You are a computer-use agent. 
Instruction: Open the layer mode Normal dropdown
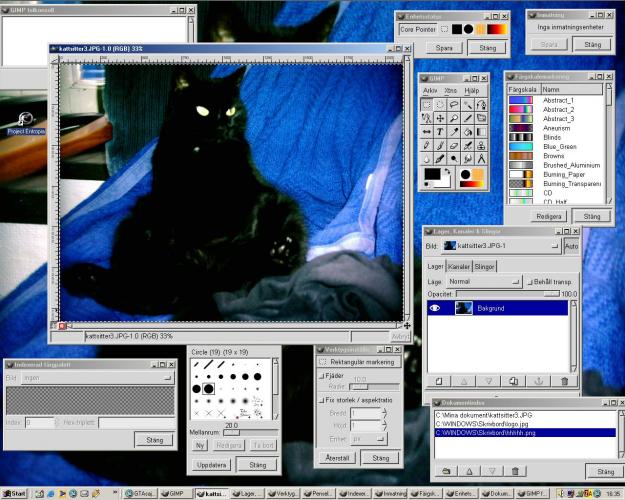pos(487,282)
